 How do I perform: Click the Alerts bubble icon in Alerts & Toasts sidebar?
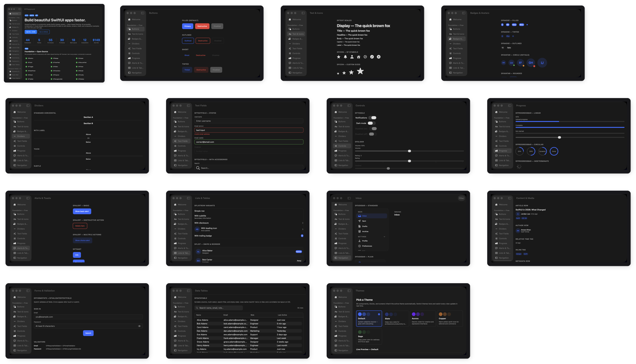[x=15, y=248]
